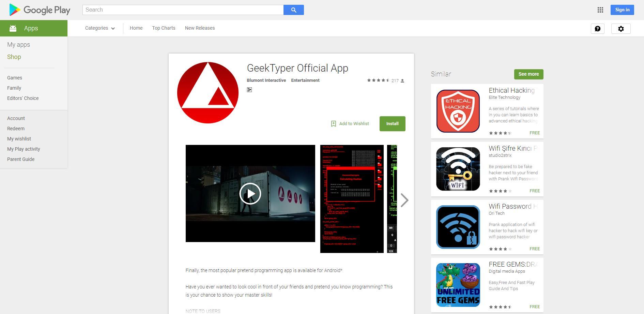
Task: Click the GeekTyper Official App title
Action: pyautogui.click(x=297, y=68)
